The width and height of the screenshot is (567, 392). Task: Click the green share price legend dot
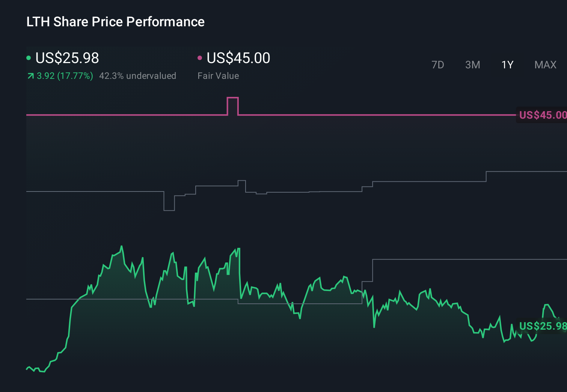click(x=29, y=58)
